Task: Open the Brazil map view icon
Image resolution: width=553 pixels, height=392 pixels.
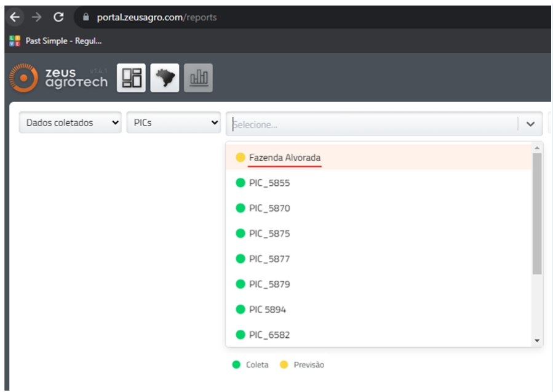Action: 165,78
